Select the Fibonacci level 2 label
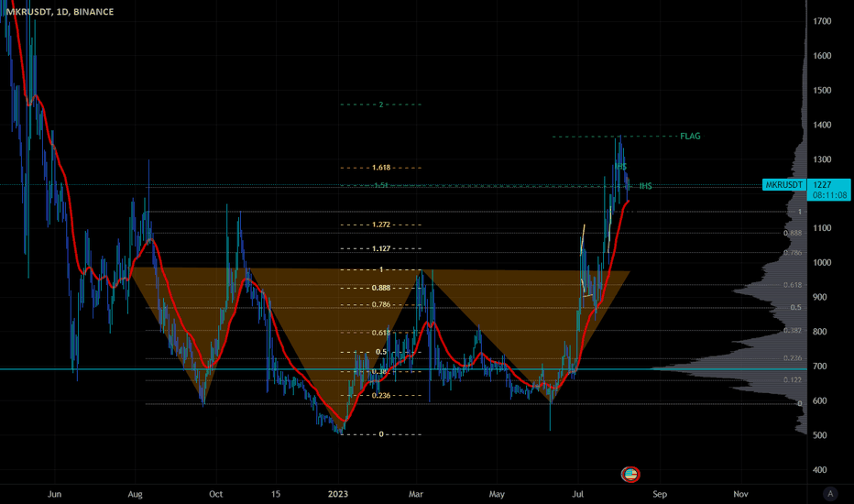This screenshot has height=504, width=854. point(381,104)
